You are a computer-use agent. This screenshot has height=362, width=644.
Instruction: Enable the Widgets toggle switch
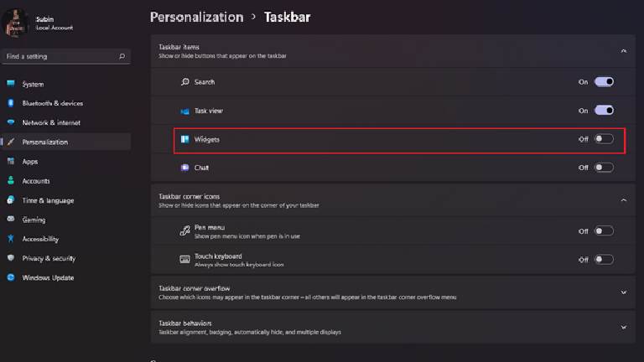pos(604,139)
